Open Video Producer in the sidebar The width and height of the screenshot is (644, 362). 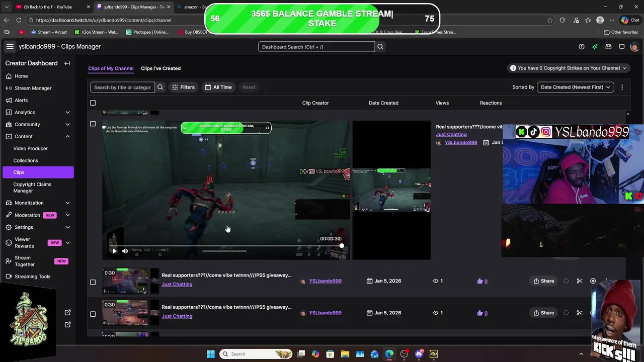31,148
